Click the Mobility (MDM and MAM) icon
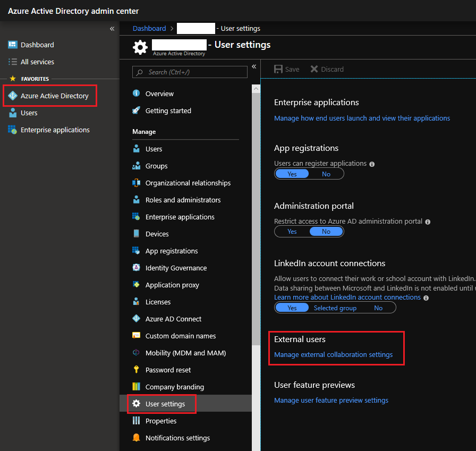476x451 pixels. coord(136,352)
